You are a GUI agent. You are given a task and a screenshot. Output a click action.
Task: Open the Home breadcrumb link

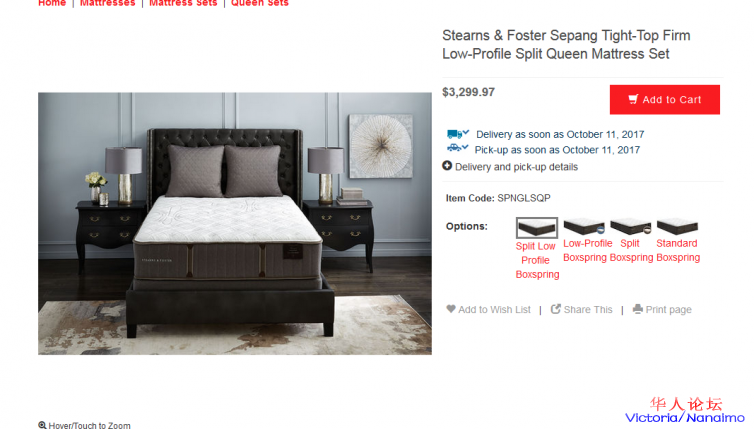point(52,3)
